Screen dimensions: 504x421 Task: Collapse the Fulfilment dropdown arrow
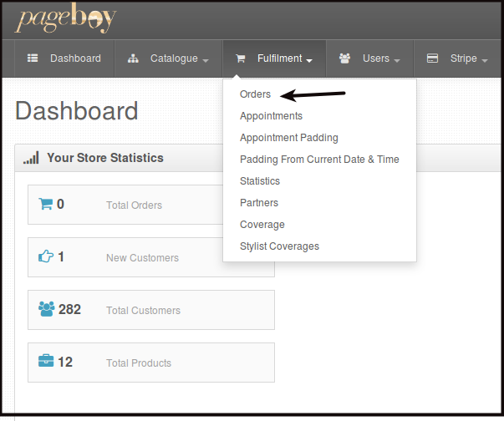(x=309, y=60)
